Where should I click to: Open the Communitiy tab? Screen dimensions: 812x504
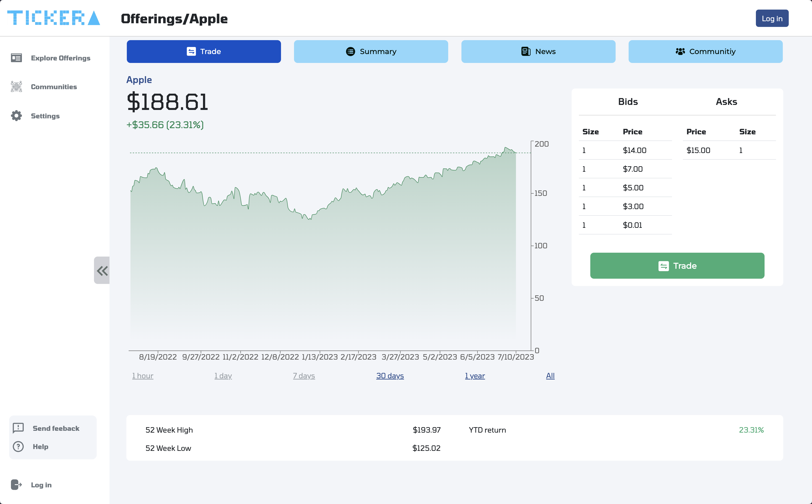pos(706,51)
